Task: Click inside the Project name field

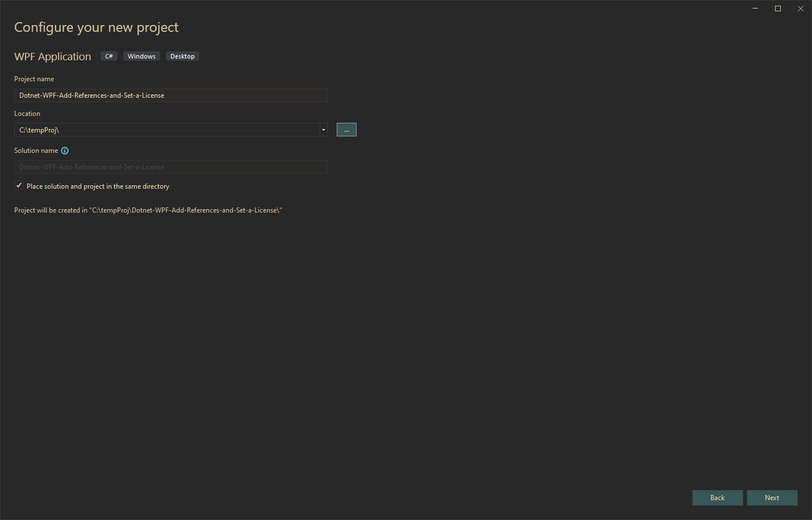Action: pos(170,95)
